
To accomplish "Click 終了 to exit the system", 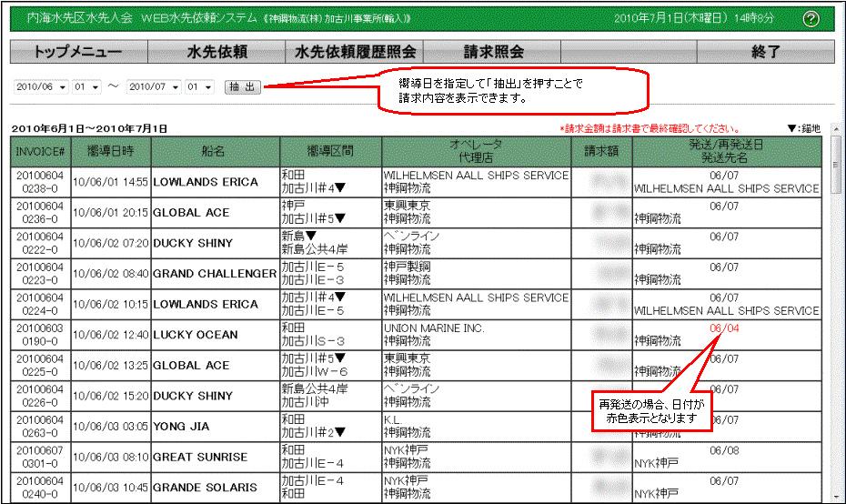I will click(765, 52).
